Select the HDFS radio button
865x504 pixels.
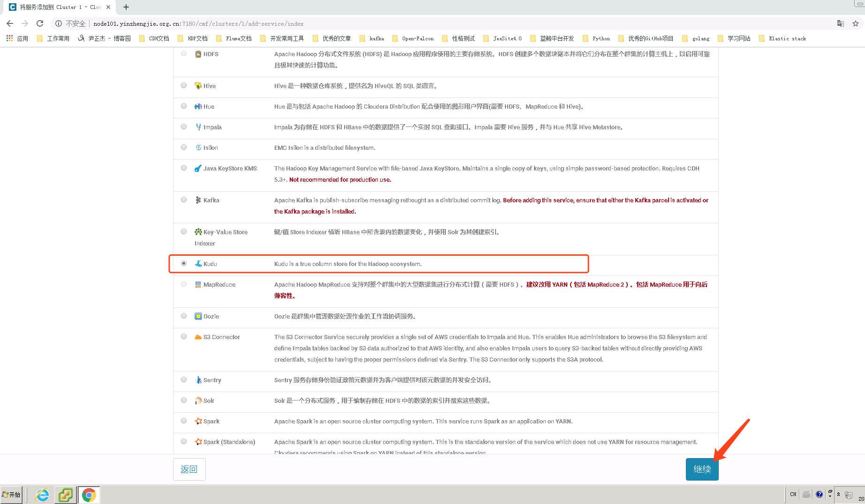tap(184, 54)
